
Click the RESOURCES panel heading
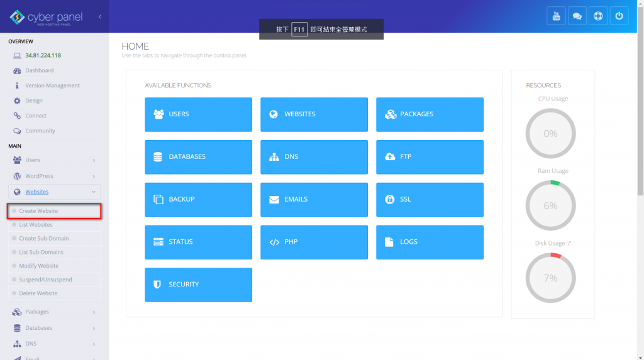click(x=543, y=85)
